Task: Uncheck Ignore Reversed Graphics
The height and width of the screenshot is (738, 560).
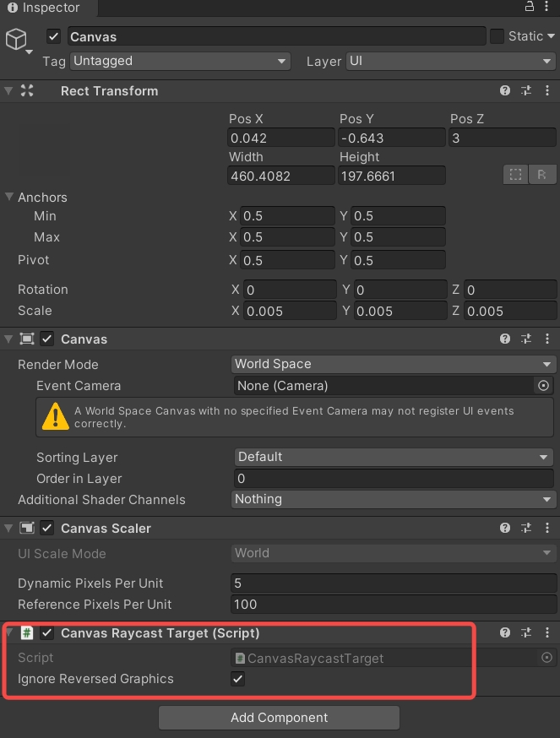Action: coord(238,679)
